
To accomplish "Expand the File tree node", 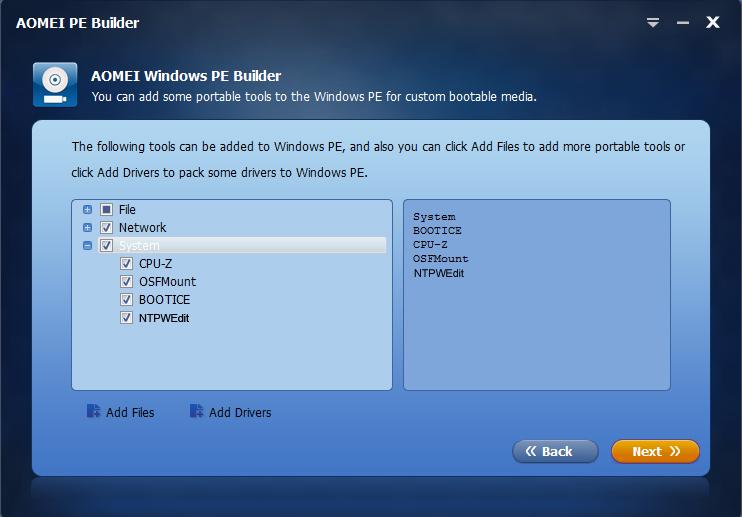I will 87,209.
